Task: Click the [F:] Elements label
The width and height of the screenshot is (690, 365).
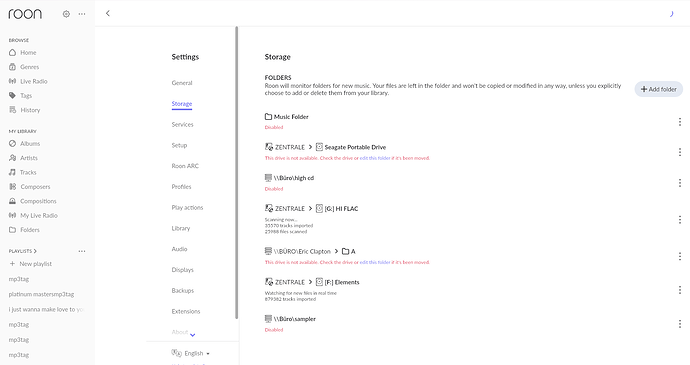Action: point(341,282)
